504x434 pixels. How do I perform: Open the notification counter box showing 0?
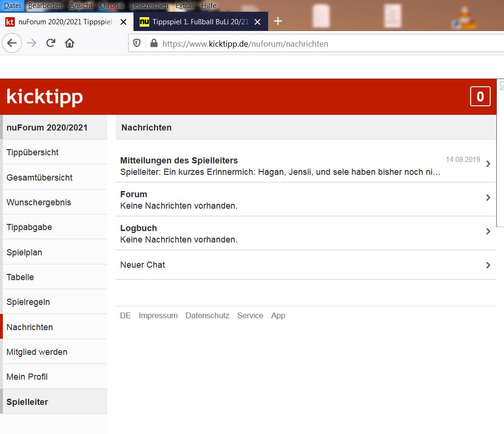[480, 97]
